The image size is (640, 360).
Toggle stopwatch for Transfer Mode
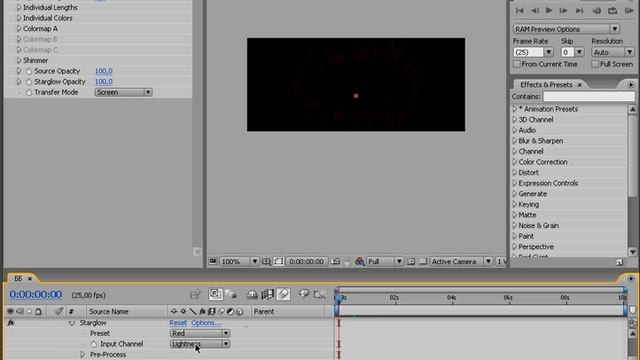29,92
